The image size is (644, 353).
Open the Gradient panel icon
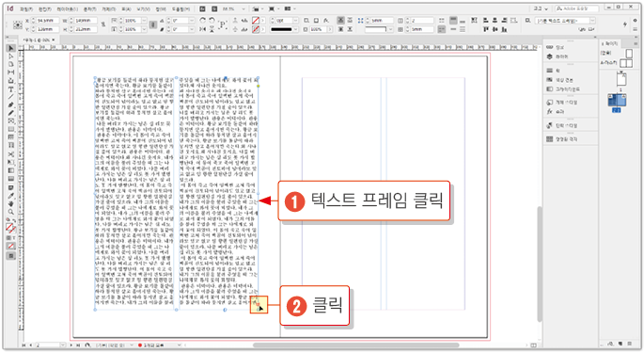[550, 88]
